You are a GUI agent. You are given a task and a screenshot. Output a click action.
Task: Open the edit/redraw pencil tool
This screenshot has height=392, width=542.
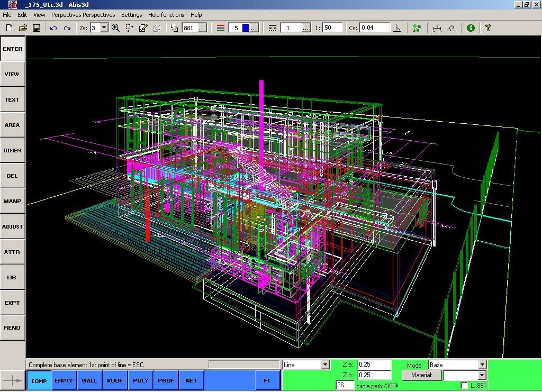pyautogui.click(x=143, y=28)
